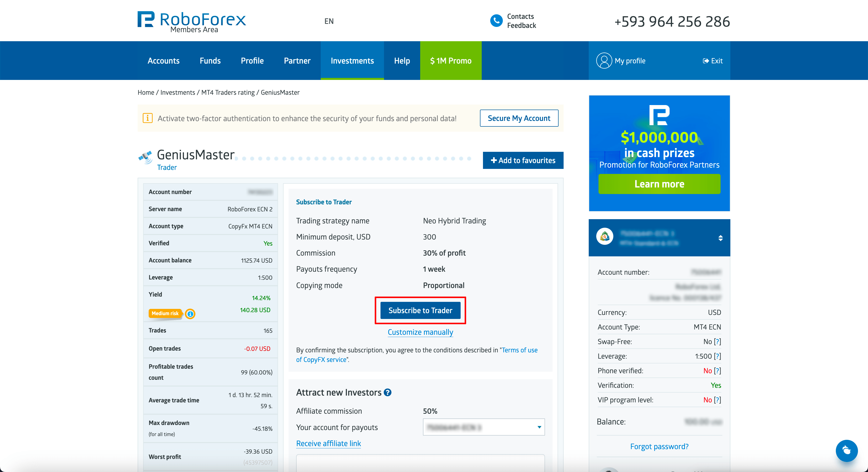Screen dimensions: 868x472
Task: Click Receive affiliate link
Action: [x=328, y=443]
